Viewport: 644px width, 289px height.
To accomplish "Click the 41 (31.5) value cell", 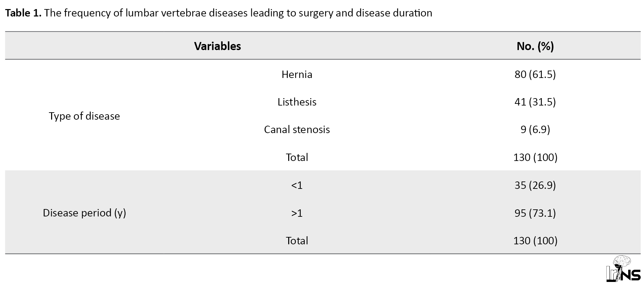I will 535,102.
